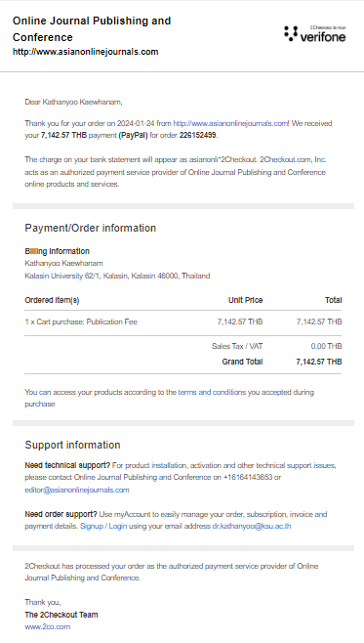Click the Billing Information label
Image resolution: width=364 pixels, height=643 pixels.
pos(57,251)
